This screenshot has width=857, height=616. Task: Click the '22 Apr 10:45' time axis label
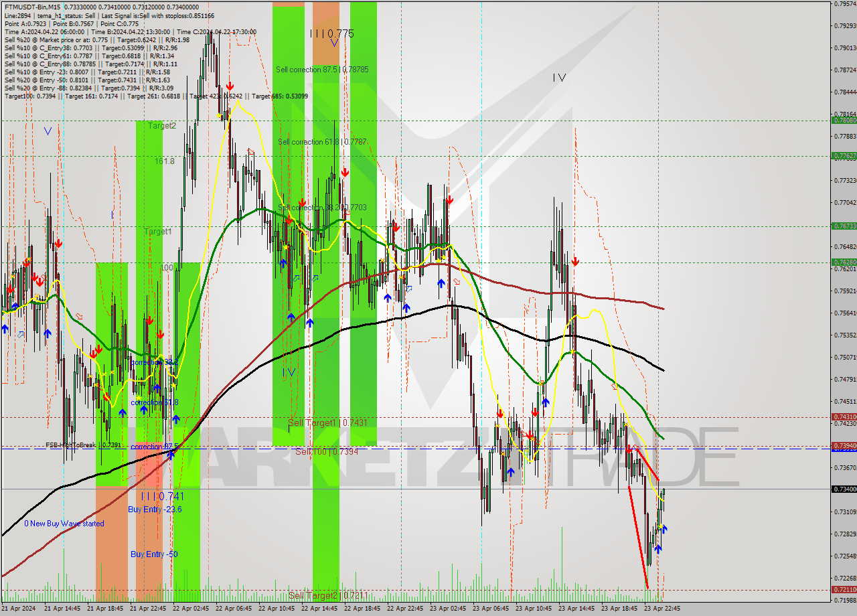[x=277, y=609]
